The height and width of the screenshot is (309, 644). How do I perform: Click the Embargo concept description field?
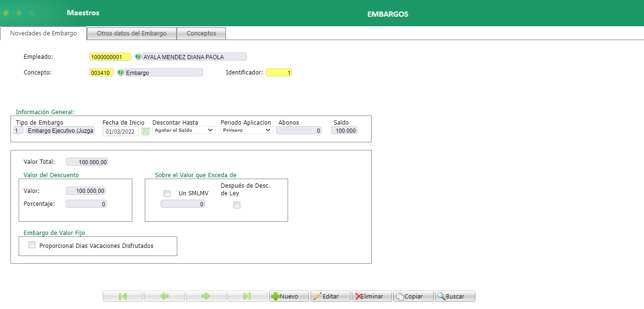tap(164, 73)
